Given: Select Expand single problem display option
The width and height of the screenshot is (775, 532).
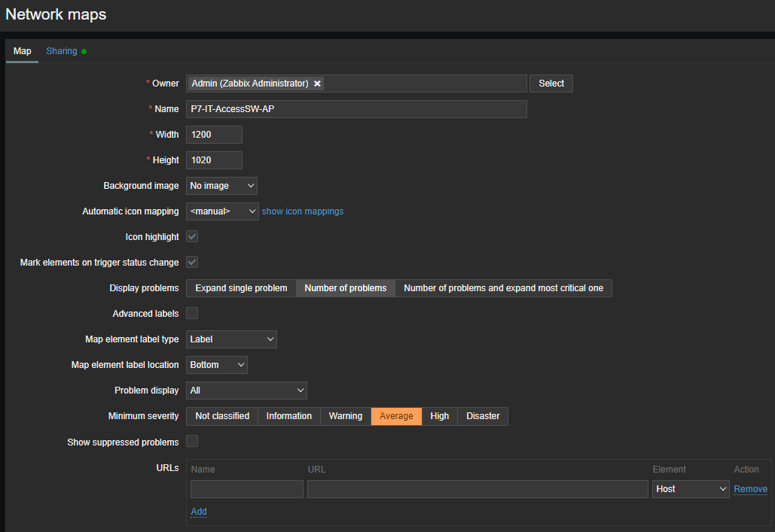Looking at the screenshot, I should coord(241,288).
